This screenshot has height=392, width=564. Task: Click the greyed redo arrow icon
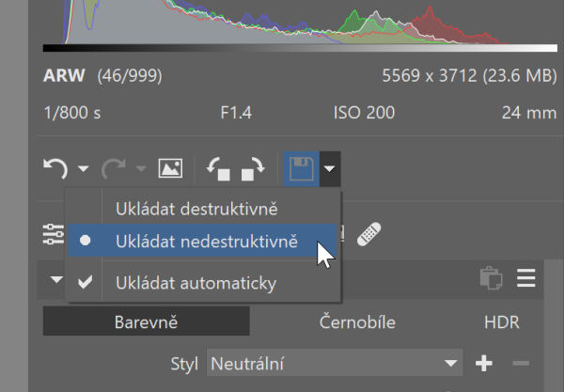click(114, 168)
